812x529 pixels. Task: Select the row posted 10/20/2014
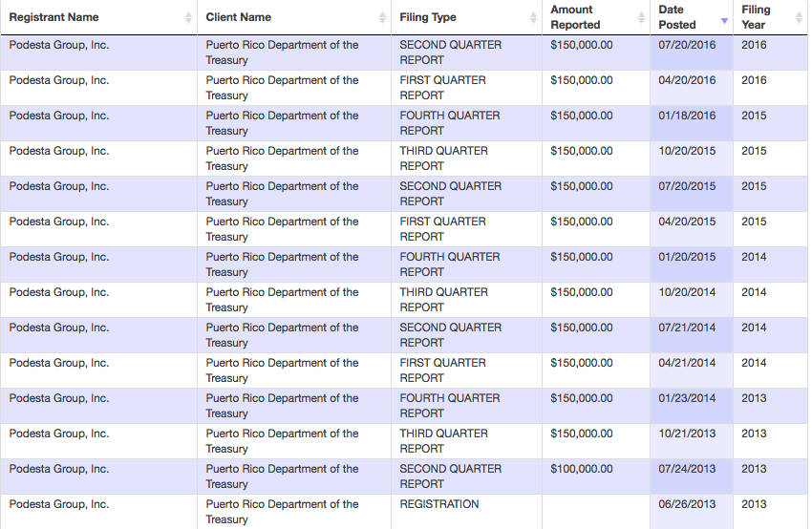[x=403, y=300]
